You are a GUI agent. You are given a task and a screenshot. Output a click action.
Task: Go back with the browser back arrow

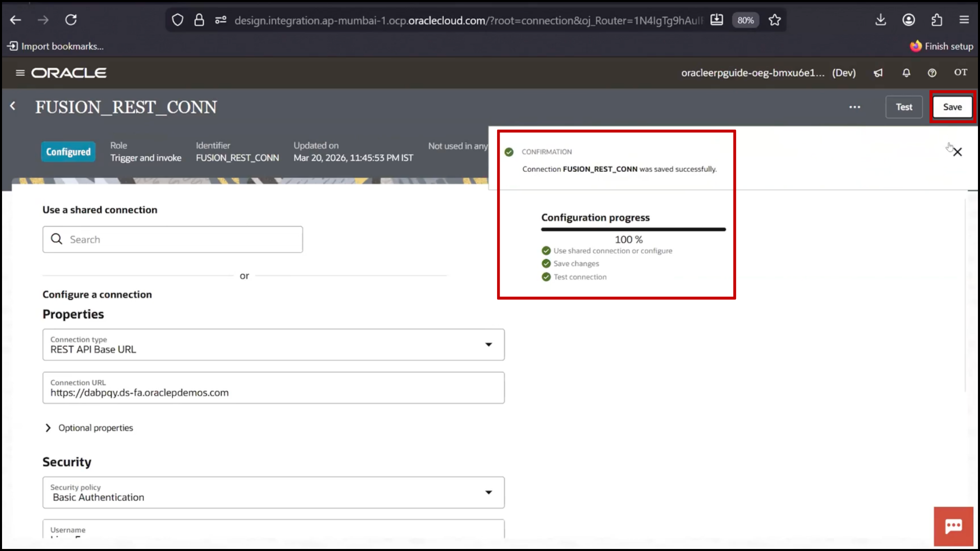(16, 20)
